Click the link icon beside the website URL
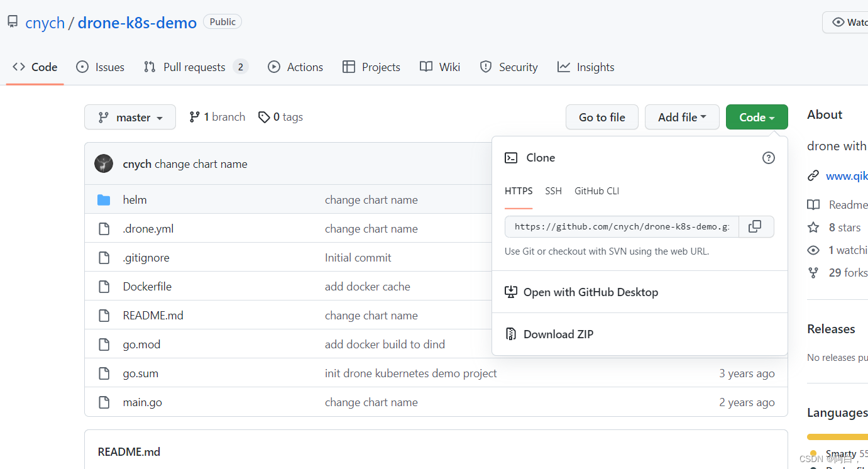The height and width of the screenshot is (469, 868). 813,176
